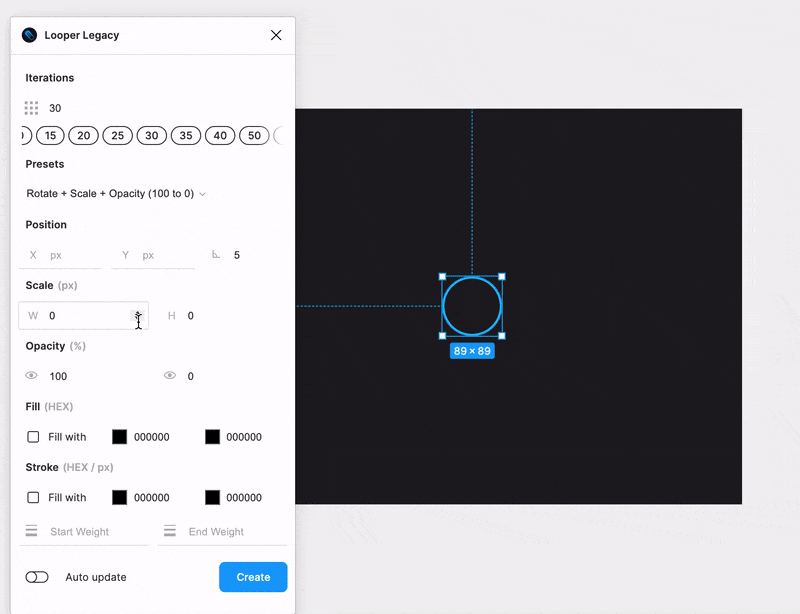This screenshot has width=800, height=614.
Task: Click the end opacity eye icon
Action: (170, 376)
